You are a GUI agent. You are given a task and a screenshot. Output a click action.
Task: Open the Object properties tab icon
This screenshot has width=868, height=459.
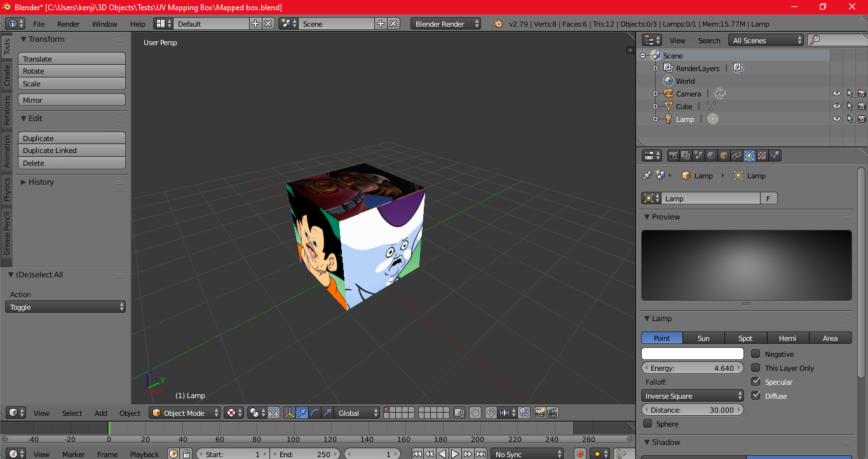click(724, 156)
